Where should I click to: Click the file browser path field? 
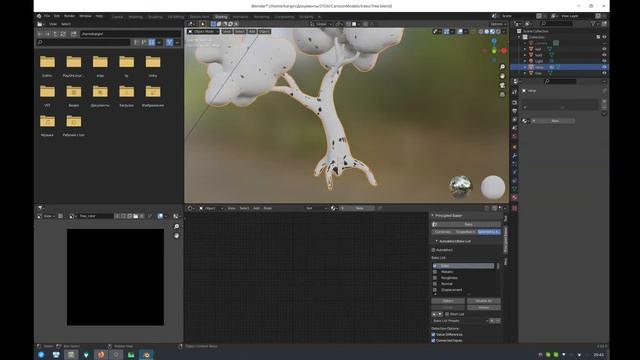130,34
